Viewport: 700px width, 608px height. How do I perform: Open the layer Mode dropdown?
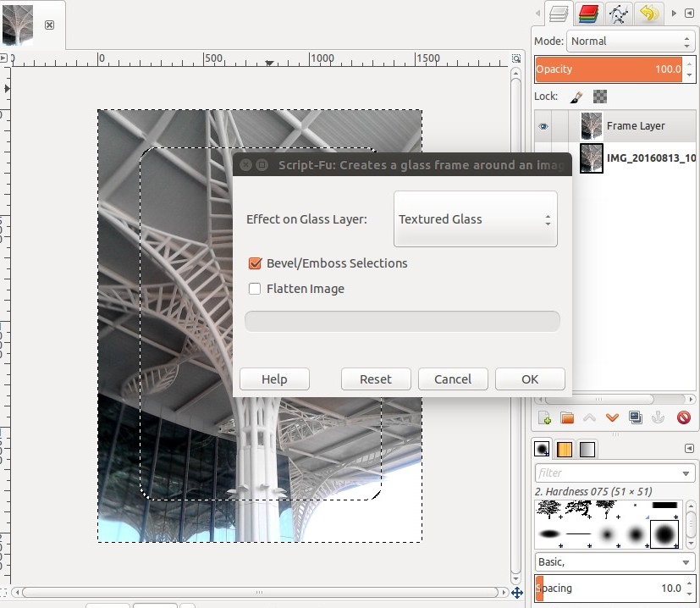(x=631, y=41)
